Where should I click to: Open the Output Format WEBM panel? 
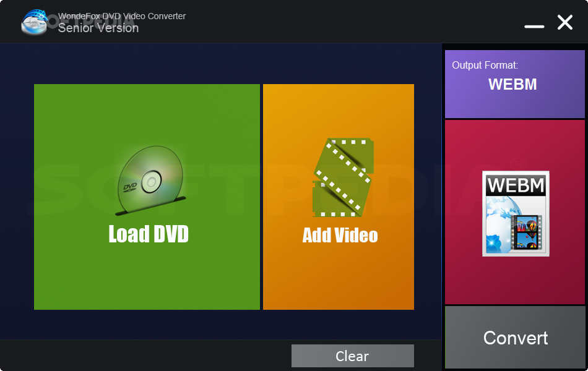click(x=514, y=84)
